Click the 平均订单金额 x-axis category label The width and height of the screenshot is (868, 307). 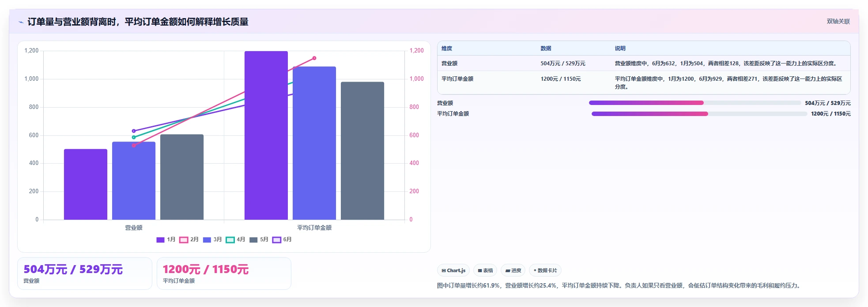click(314, 228)
